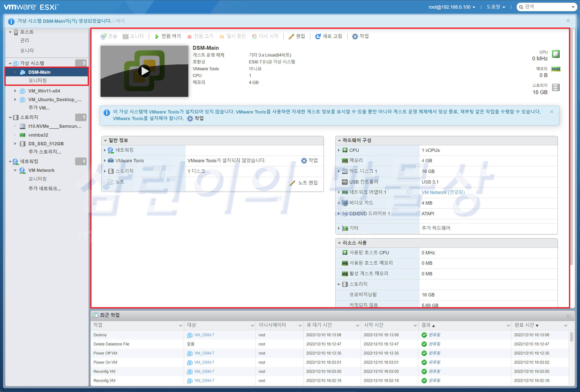Click the Edit pencil icon in toolbar
The width and height of the screenshot is (580, 392).
point(291,36)
